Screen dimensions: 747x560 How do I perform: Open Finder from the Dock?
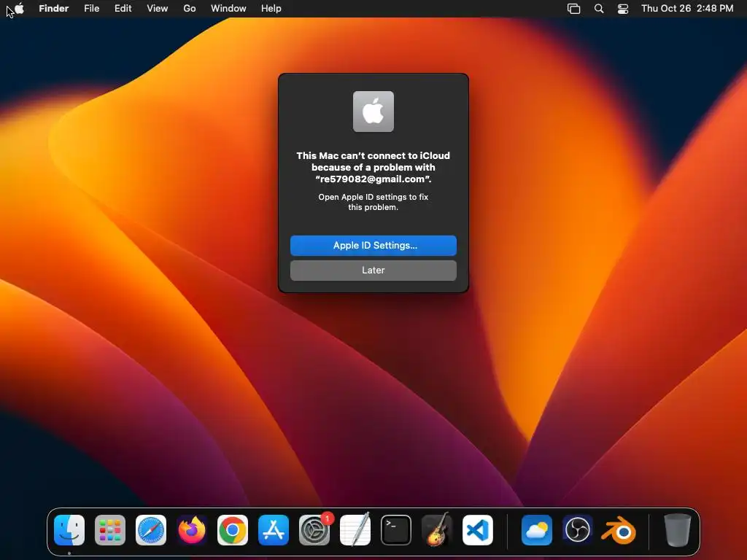pyautogui.click(x=69, y=530)
